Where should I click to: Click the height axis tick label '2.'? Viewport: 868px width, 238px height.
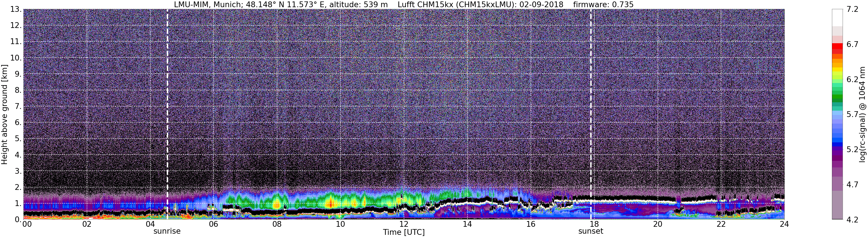[18, 187]
